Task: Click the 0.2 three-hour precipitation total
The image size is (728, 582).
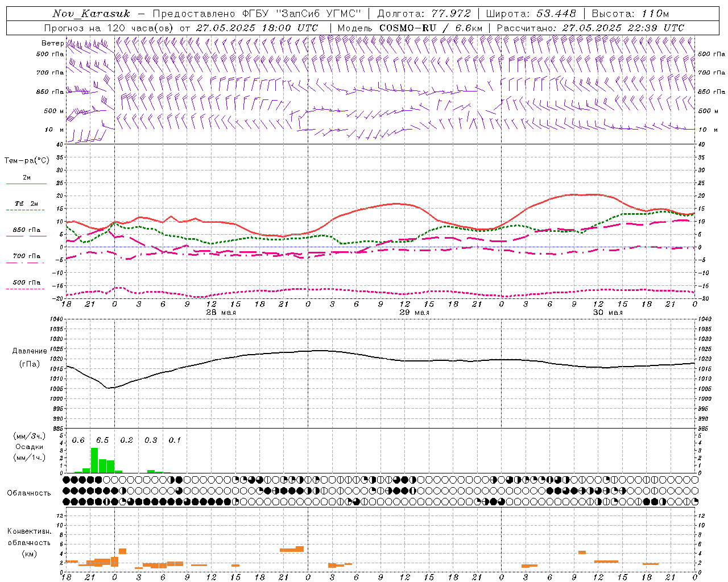Action: coord(126,440)
